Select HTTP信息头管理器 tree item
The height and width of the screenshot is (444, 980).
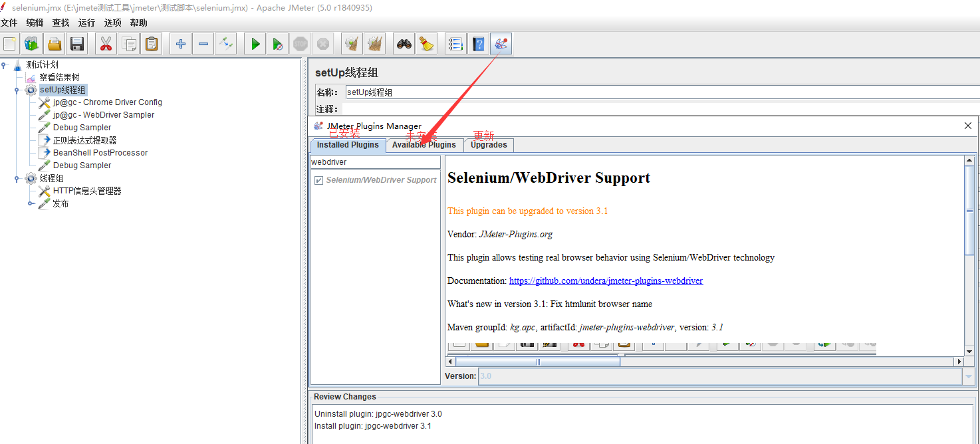(87, 191)
